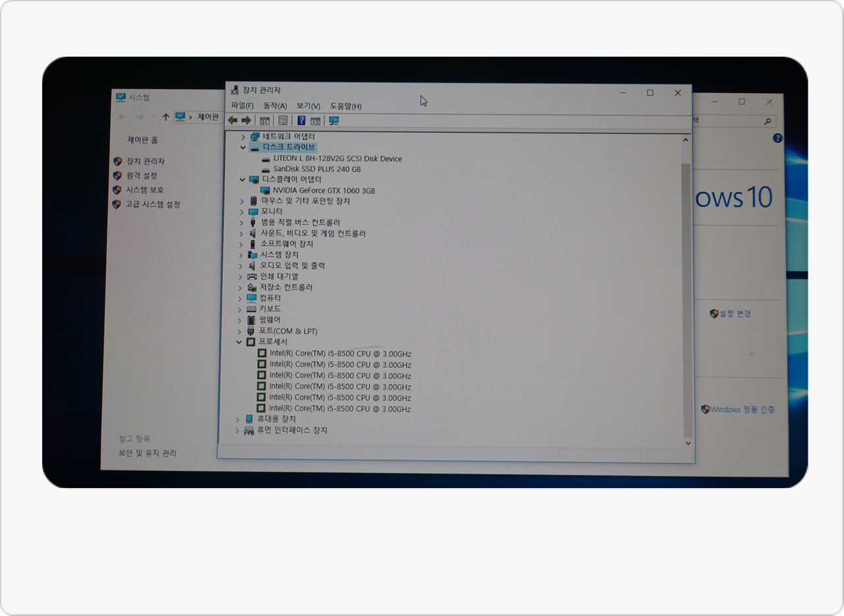
Task: Expand the 오디오 입력 및 출력 node
Action: point(241,266)
